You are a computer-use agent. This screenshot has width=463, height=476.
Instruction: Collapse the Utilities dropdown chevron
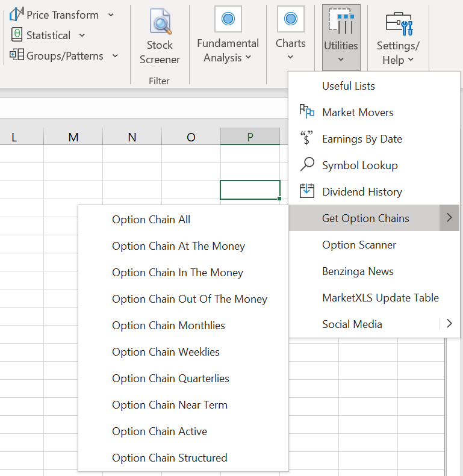point(341,59)
